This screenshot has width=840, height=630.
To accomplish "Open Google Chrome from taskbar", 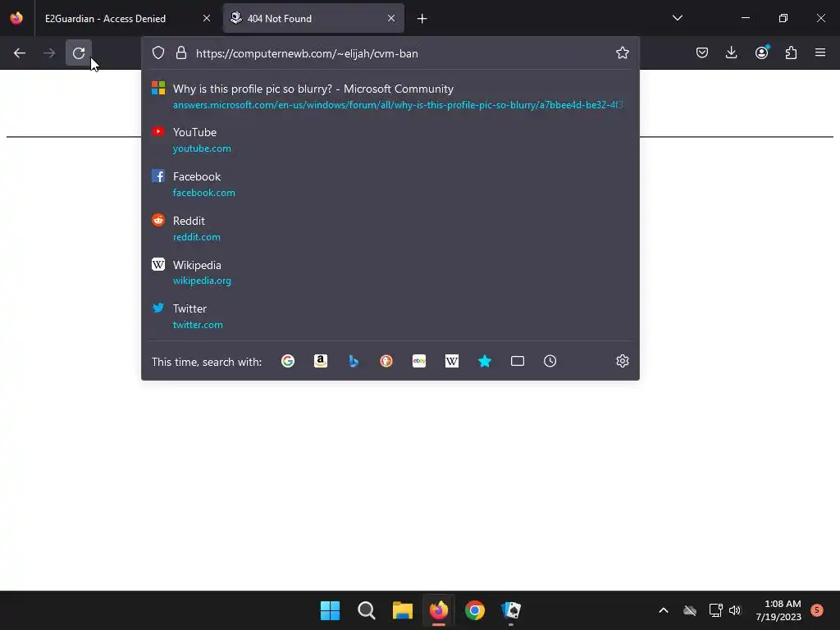I will click(x=475, y=610).
